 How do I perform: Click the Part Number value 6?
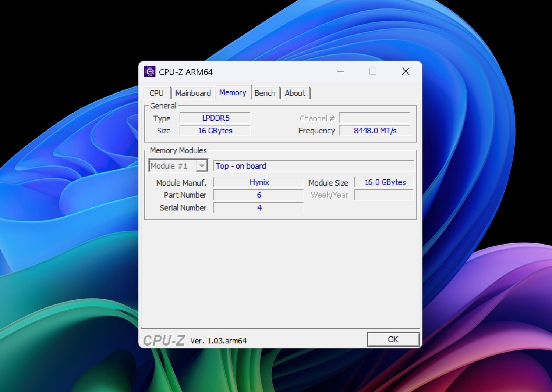(259, 195)
